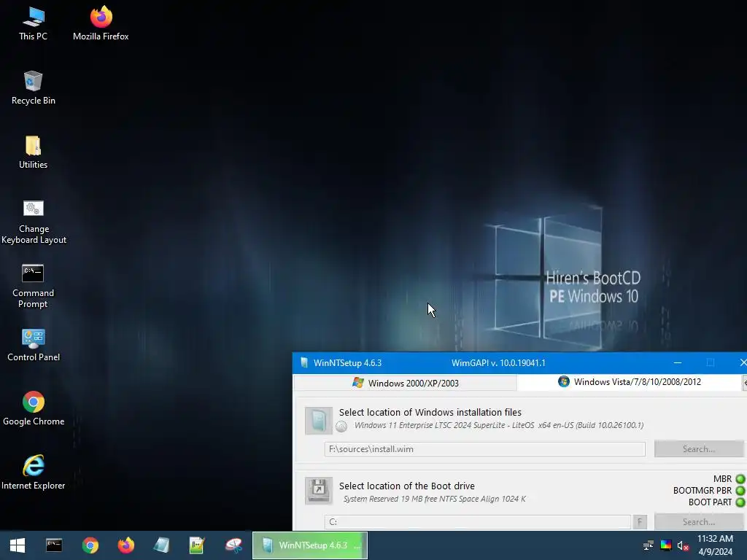
Task: Click the C: boot drive path field
Action: [478, 522]
